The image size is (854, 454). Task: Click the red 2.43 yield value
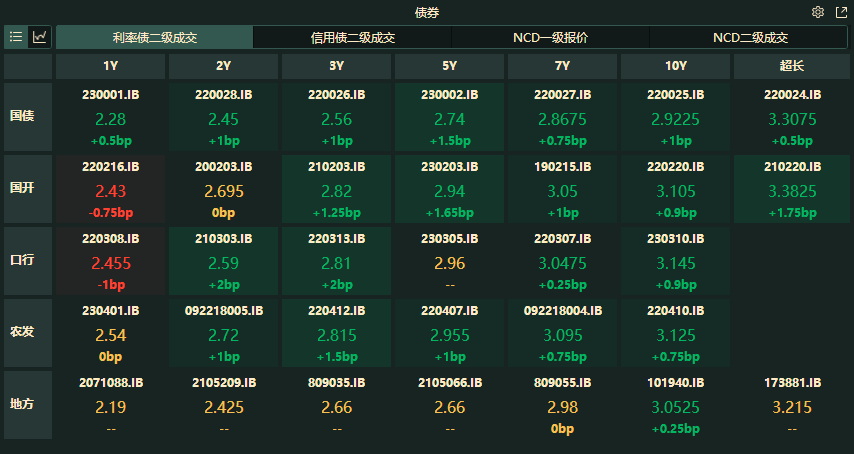click(111, 191)
